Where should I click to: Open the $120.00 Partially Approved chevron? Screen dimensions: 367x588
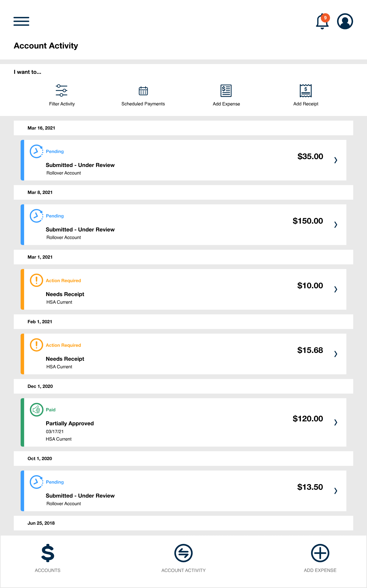coord(336,422)
